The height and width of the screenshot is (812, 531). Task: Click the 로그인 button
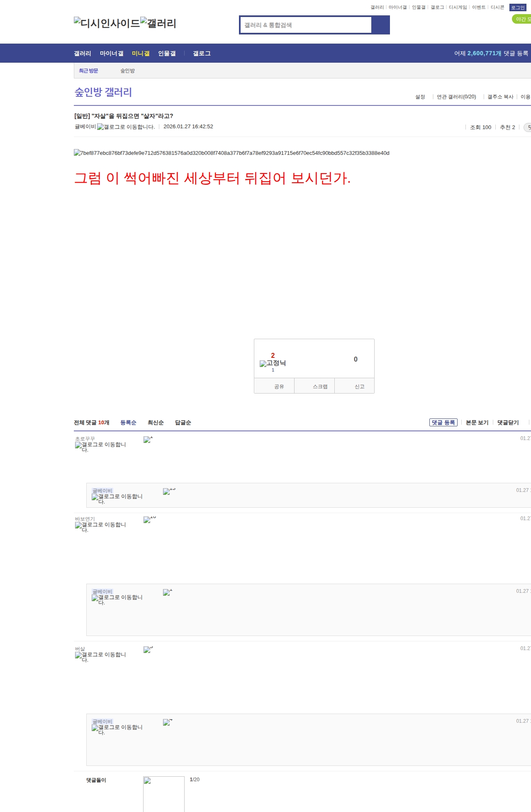coord(518,7)
